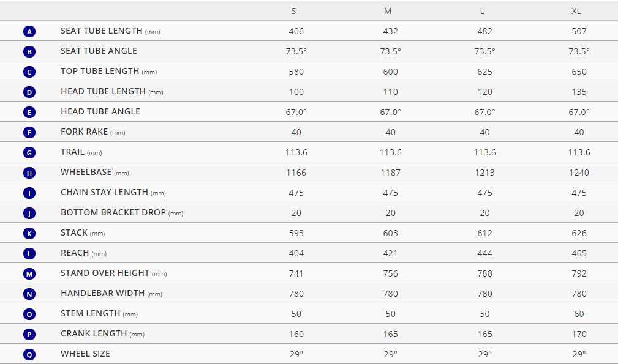Click the F icon for Fork Rake
Viewport: 618px width, 364px height.
coord(29,132)
